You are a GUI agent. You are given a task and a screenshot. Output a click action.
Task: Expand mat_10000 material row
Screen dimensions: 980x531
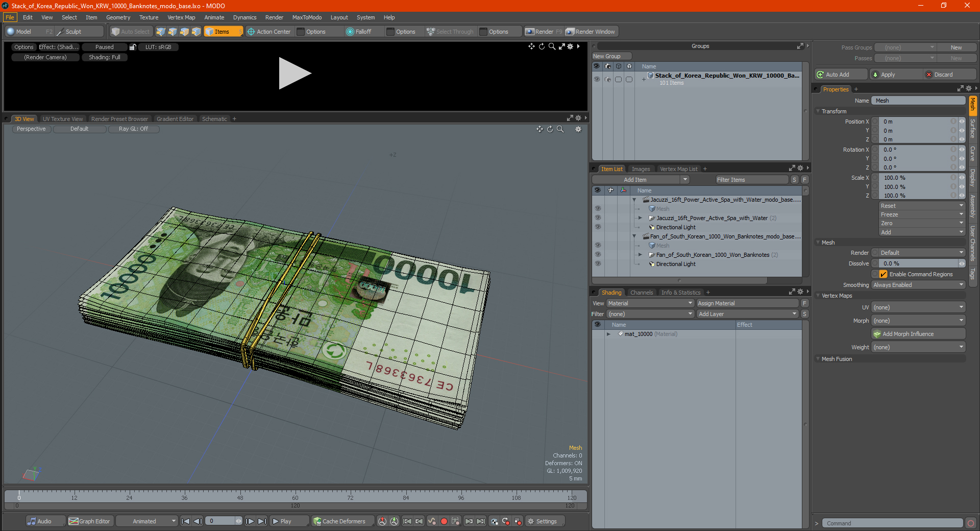(x=608, y=334)
